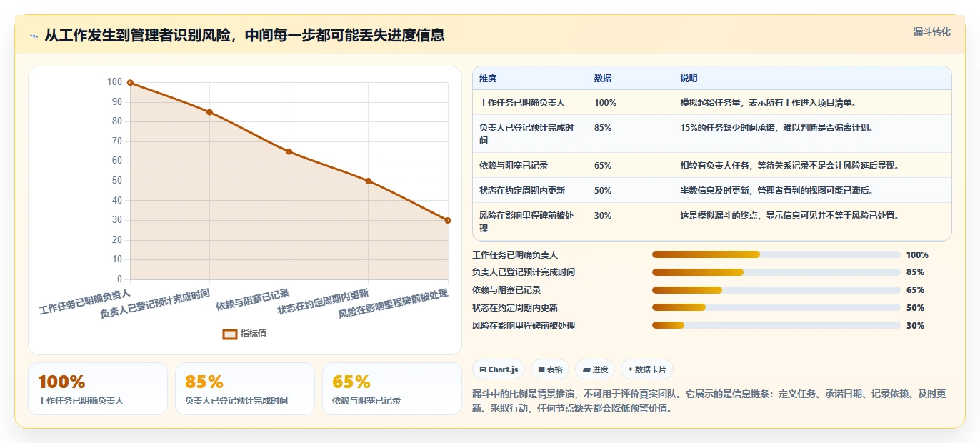The width and height of the screenshot is (980, 443).
Task: Click the 65% value in the table
Action: click(603, 166)
